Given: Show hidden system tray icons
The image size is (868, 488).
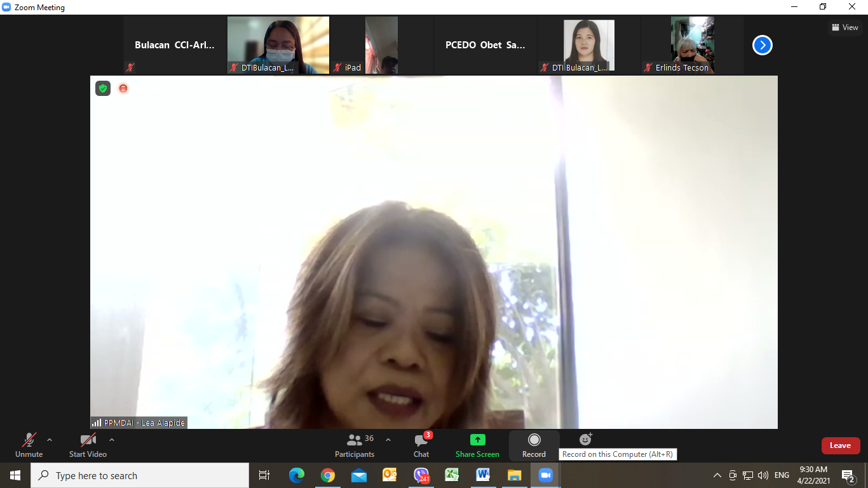Looking at the screenshot, I should tap(717, 475).
